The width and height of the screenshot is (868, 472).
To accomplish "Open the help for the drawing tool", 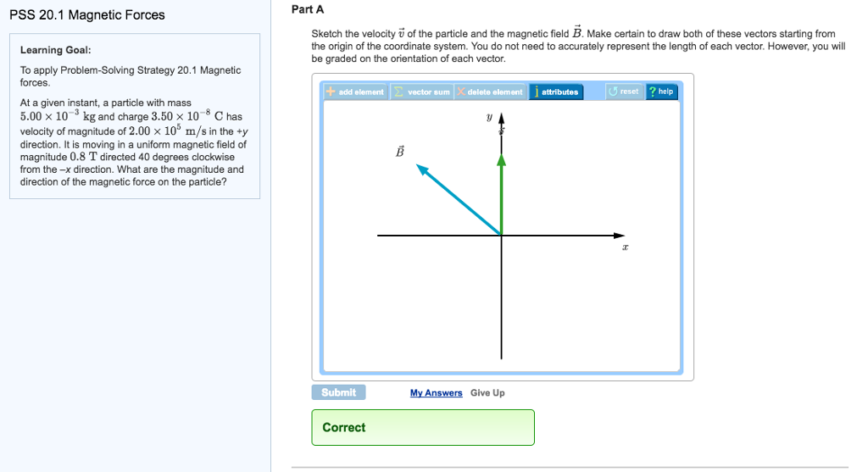I will pyautogui.click(x=661, y=92).
